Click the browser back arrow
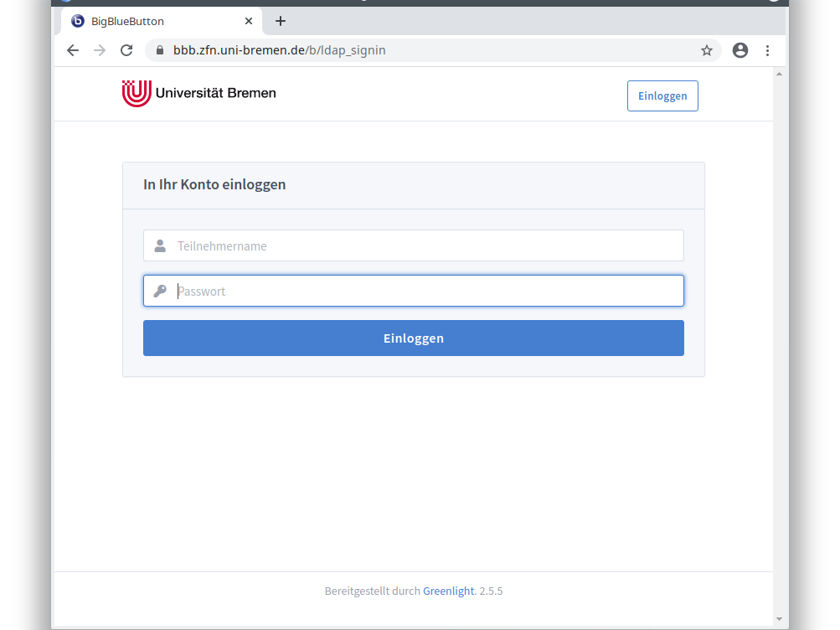This screenshot has height=630, width=840. coord(73,50)
